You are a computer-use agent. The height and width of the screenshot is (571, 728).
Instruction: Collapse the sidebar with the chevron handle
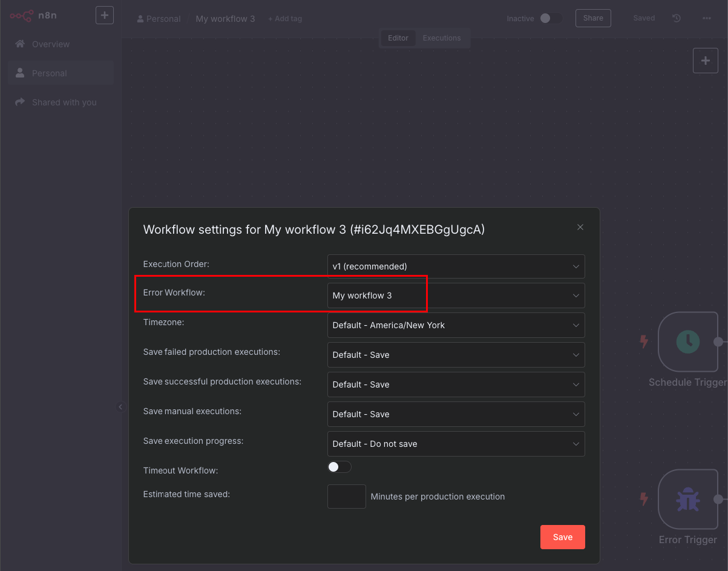coord(120,407)
